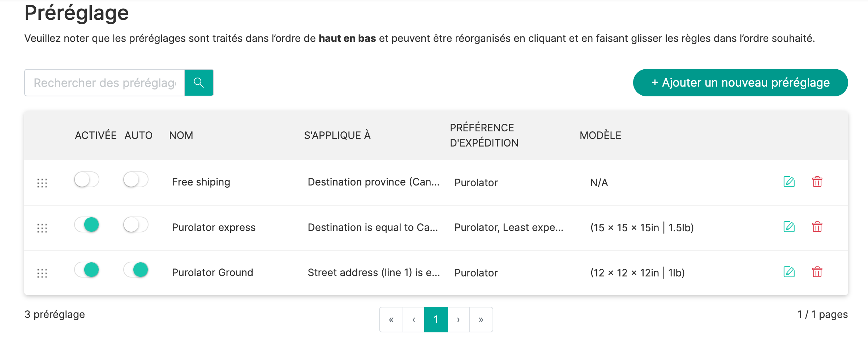This screenshot has height=345, width=868.
Task: Edit the Free shiping preset
Action: pos(789,182)
